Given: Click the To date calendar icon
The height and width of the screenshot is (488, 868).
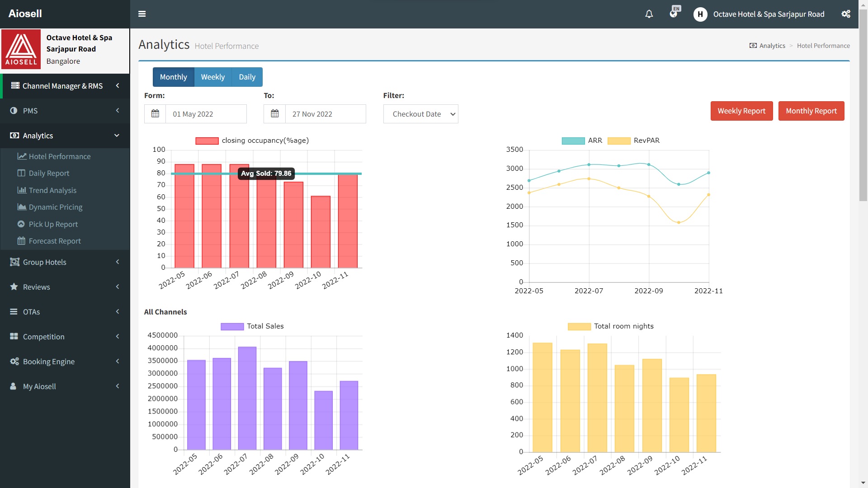Looking at the screenshot, I should click(274, 114).
